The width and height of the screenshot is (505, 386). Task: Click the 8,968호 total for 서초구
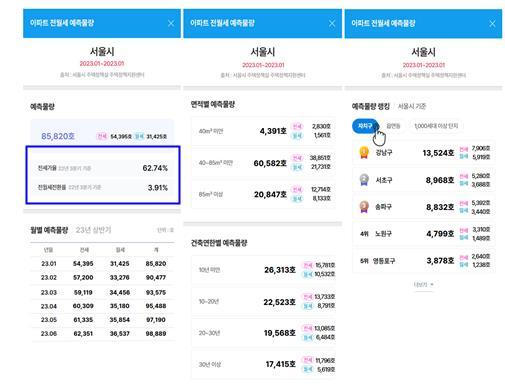440,180
